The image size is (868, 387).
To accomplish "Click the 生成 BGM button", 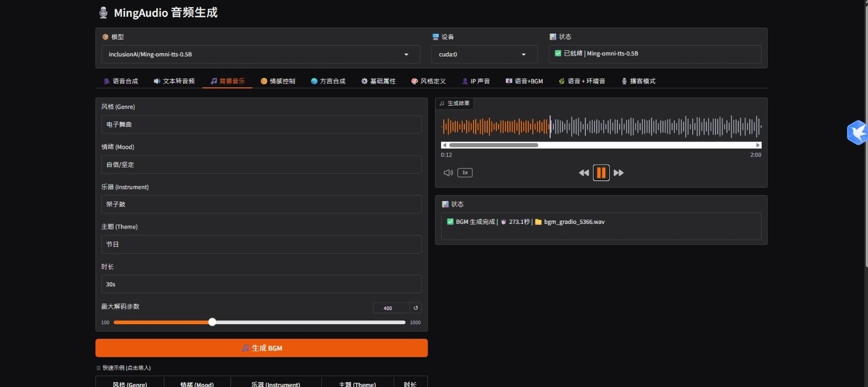I will pyautogui.click(x=261, y=348).
